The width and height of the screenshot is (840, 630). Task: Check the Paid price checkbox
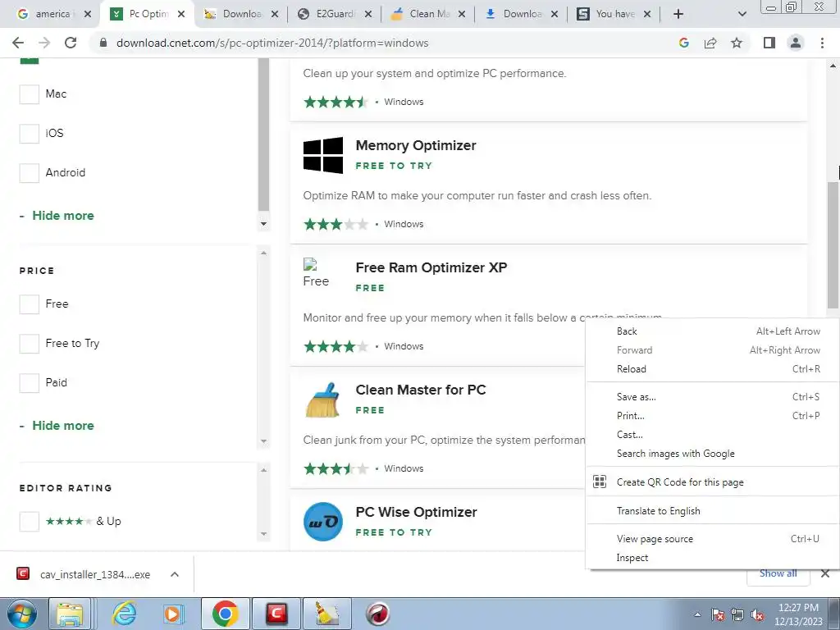tap(30, 383)
